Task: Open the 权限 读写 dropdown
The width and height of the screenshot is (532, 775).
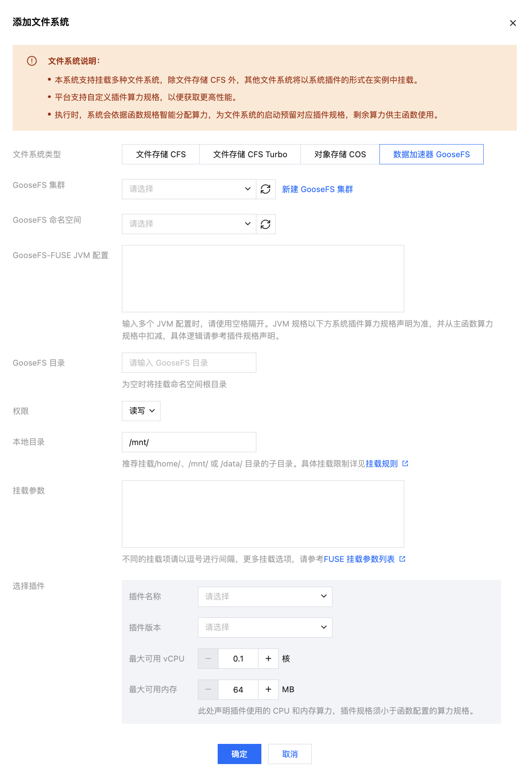Action: pos(141,411)
